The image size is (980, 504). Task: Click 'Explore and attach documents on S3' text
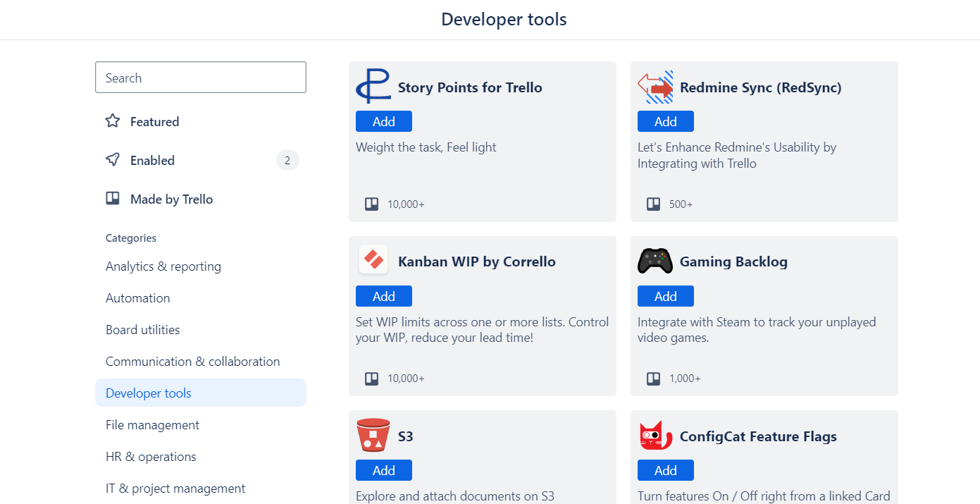(x=455, y=496)
